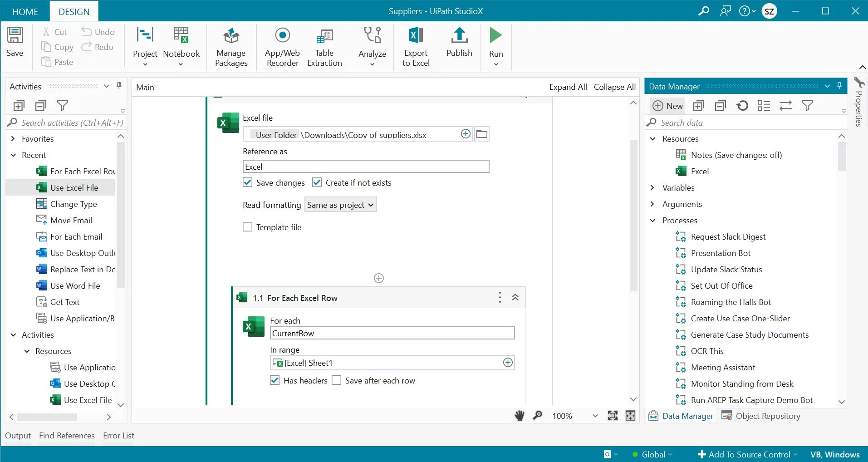Open the Read formatting dropdown
868x462 pixels.
point(340,205)
